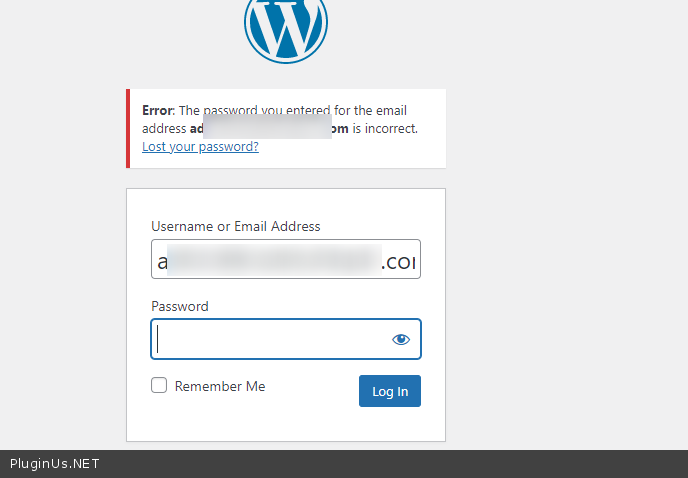The image size is (688, 478).
Task: Click the red border of error notice
Action: (128, 128)
